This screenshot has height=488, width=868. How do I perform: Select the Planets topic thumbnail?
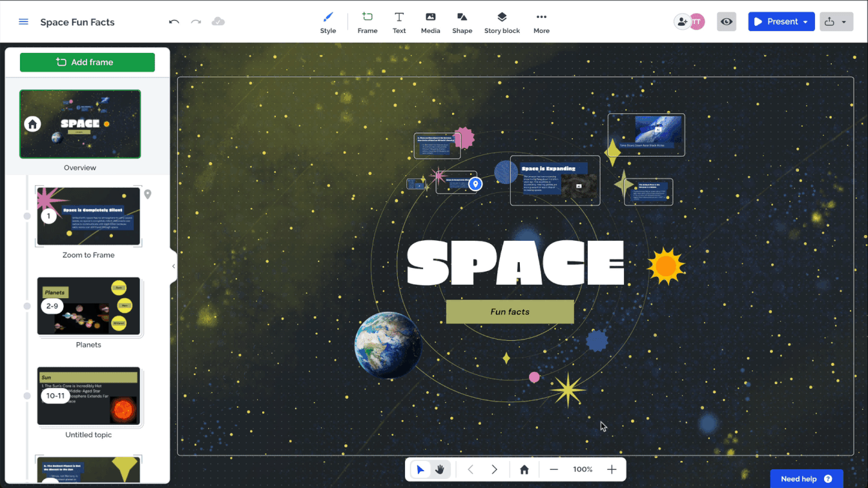coord(88,306)
